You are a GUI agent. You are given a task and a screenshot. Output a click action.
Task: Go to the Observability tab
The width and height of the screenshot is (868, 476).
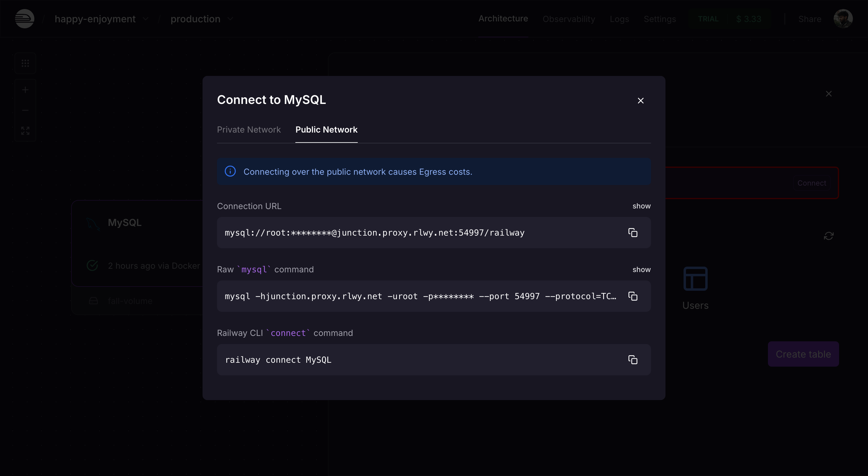569,19
